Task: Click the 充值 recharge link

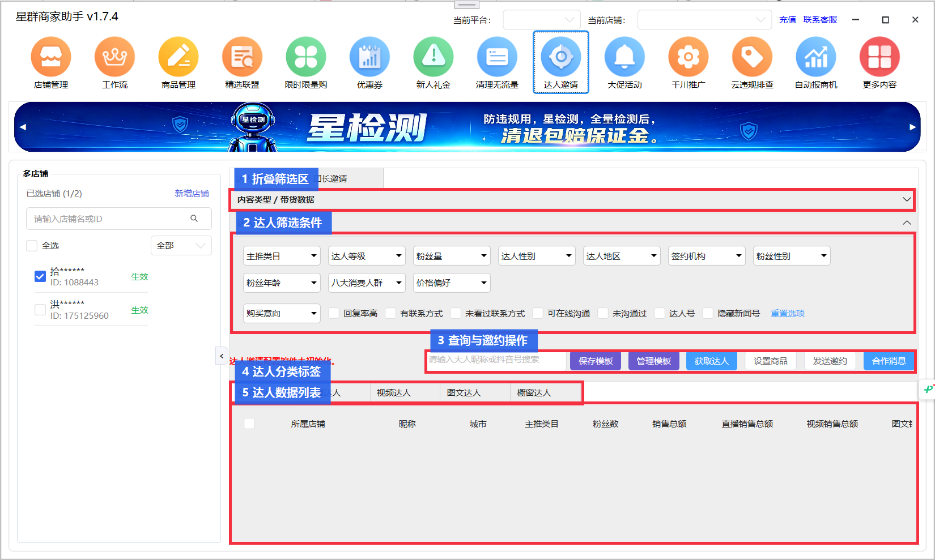Action: [x=788, y=19]
